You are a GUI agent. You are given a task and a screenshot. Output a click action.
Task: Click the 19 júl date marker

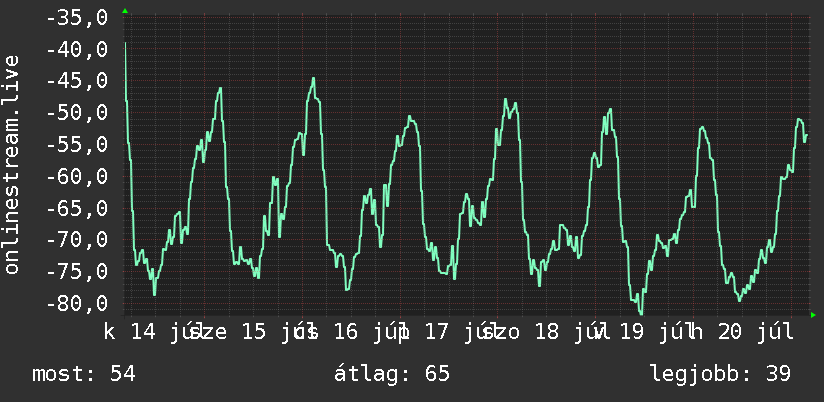659,333
